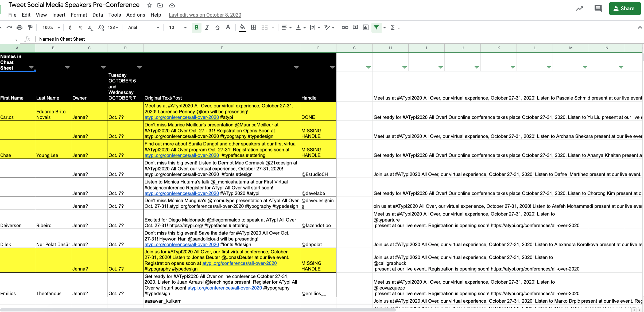The image size is (644, 312).
Task: Toggle the active filter funnel button
Action: tap(376, 28)
